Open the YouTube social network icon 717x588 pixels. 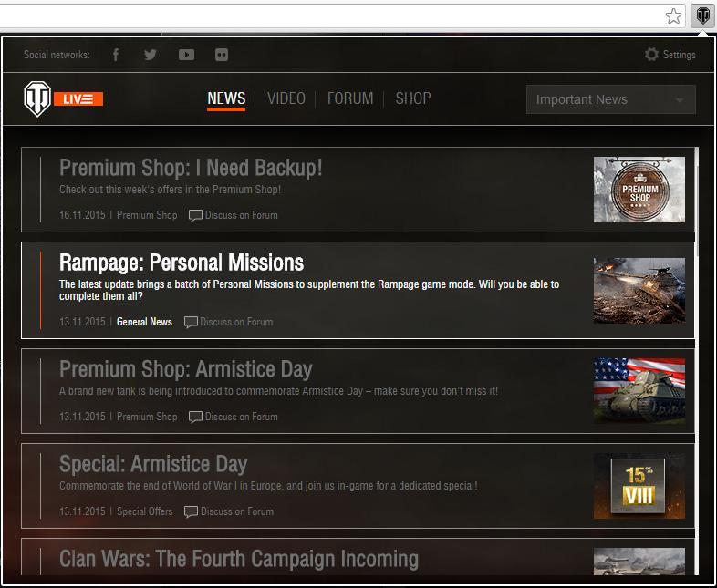pyautogui.click(x=186, y=55)
